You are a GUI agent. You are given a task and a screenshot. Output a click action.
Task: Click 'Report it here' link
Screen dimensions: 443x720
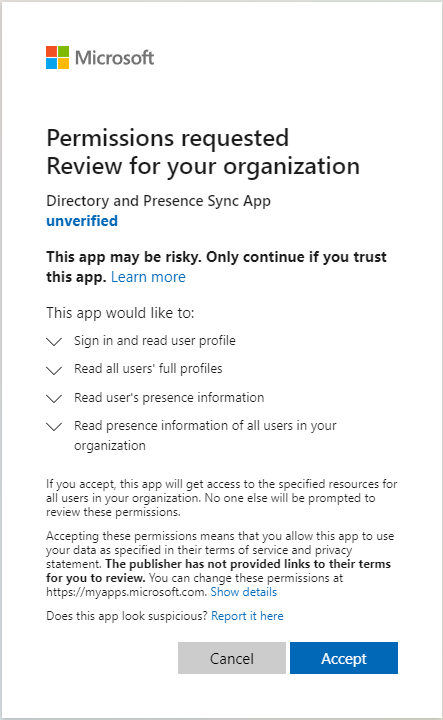pyautogui.click(x=247, y=616)
